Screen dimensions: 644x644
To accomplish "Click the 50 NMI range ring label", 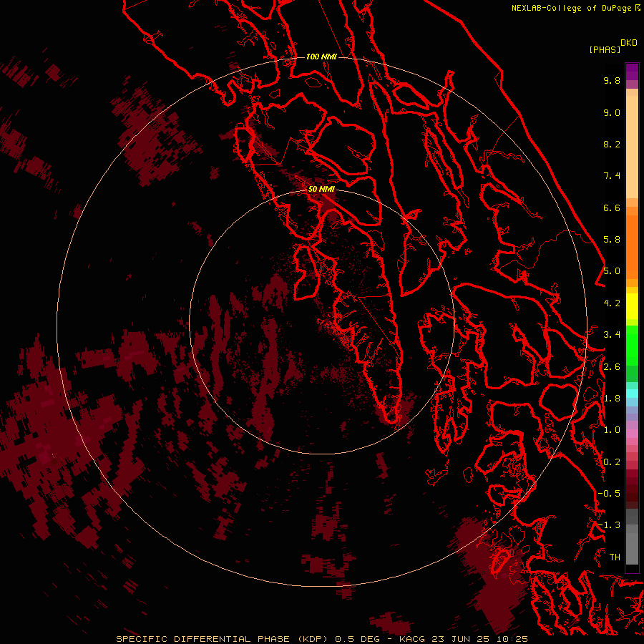I will 321,189.
